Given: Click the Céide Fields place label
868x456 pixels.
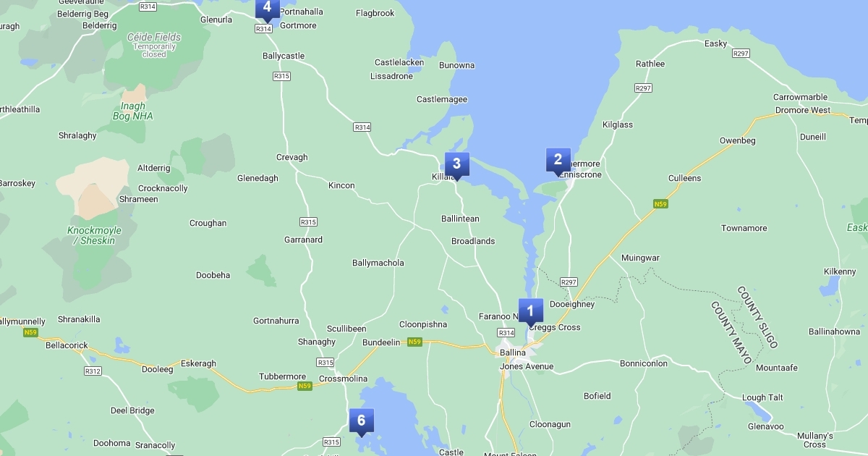Looking at the screenshot, I should (x=154, y=37).
